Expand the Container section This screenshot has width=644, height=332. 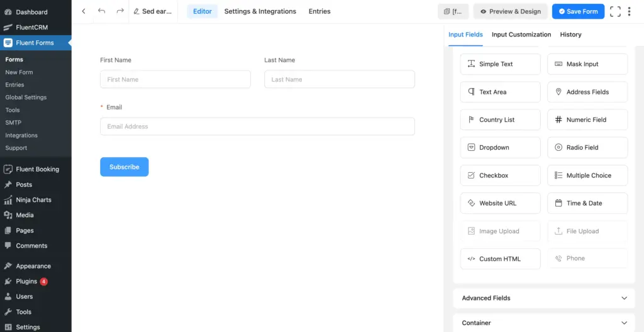pyautogui.click(x=544, y=323)
